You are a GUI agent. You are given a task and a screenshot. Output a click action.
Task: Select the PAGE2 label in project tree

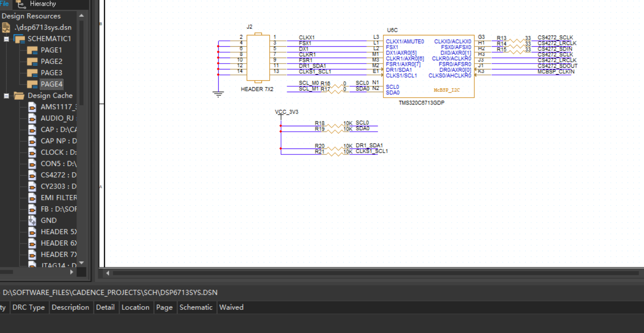pyautogui.click(x=51, y=61)
